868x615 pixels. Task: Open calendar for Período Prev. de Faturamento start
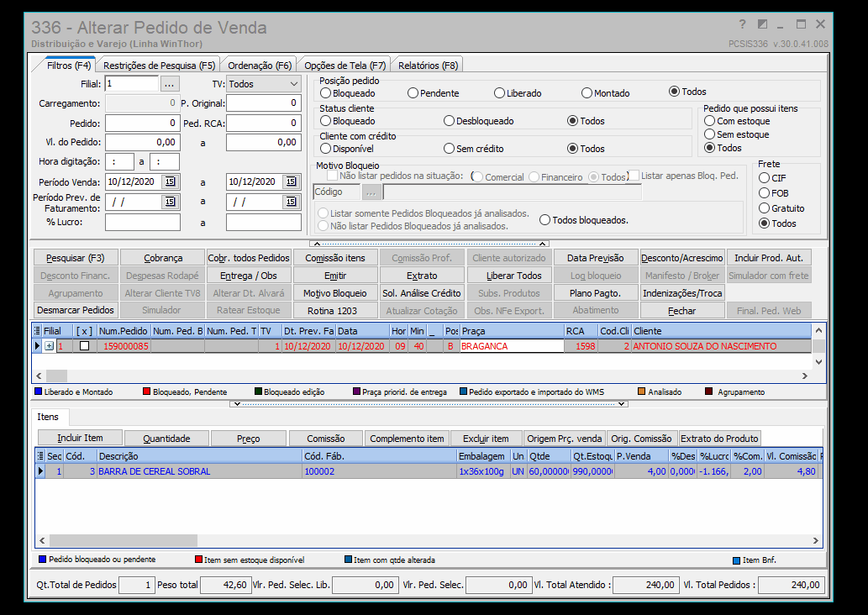pyautogui.click(x=170, y=202)
